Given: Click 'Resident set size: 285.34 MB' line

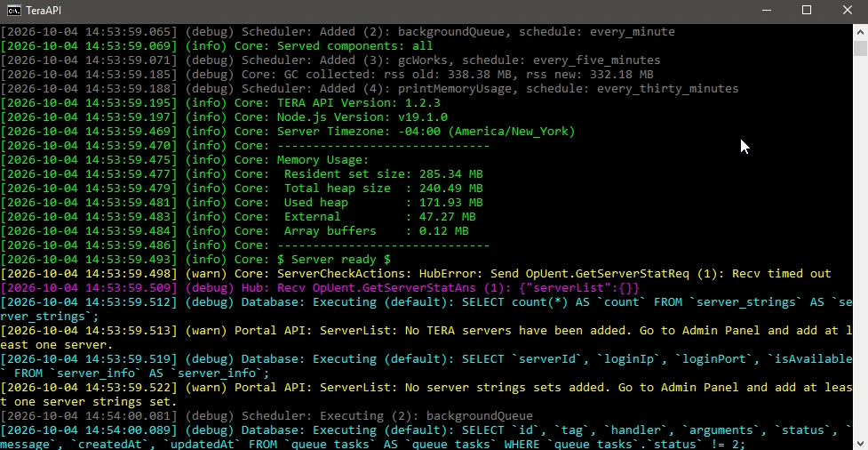Looking at the screenshot, I should click(x=242, y=174).
